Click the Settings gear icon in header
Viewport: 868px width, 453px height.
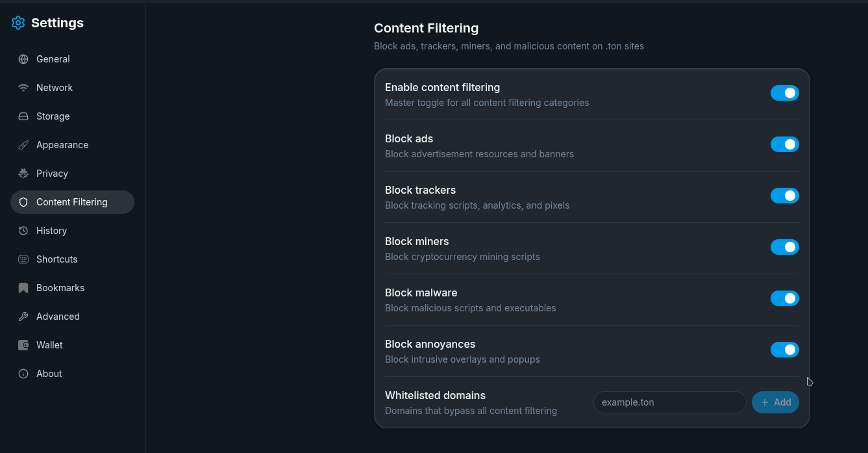click(18, 23)
